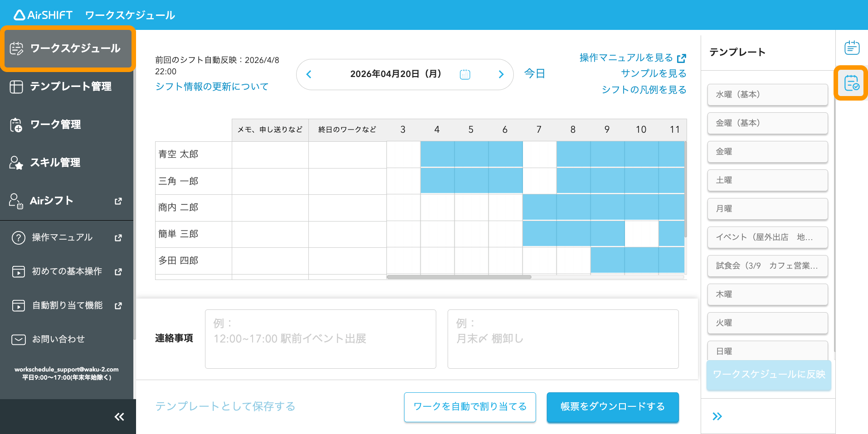The height and width of the screenshot is (434, 868).
Task: Click the hour 10 column header
Action: click(641, 130)
